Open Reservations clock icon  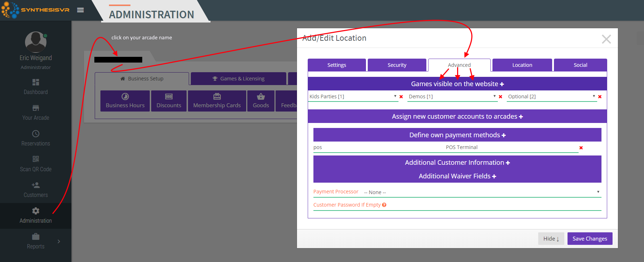point(36,134)
